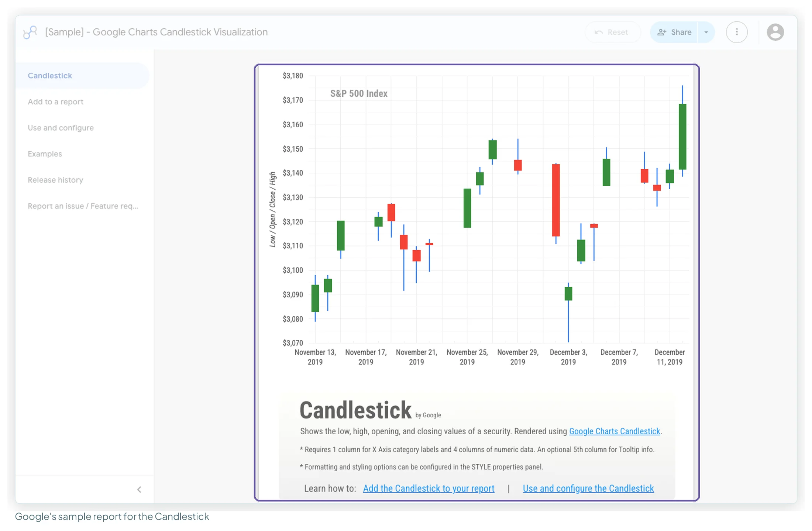Open the Release history page
The image size is (812, 531).
pyautogui.click(x=55, y=180)
